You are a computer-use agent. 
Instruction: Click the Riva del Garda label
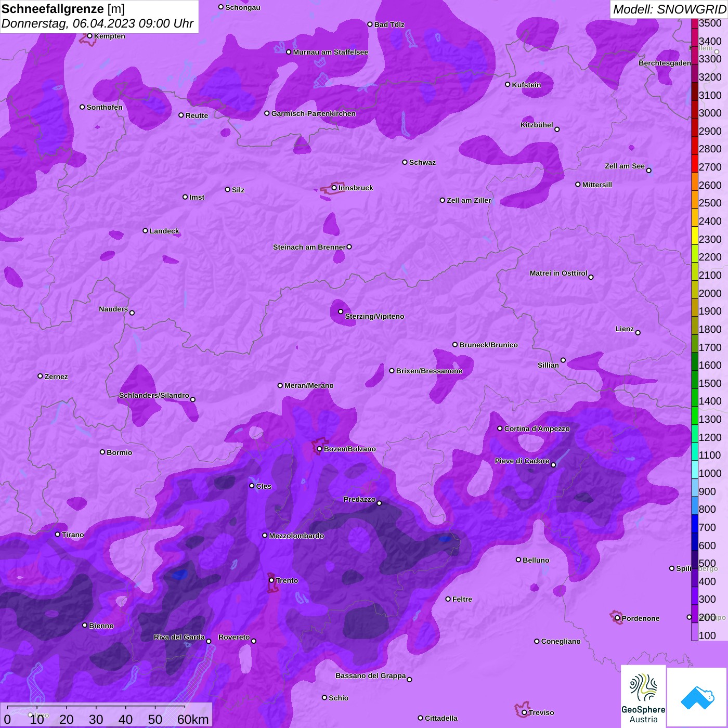179,637
